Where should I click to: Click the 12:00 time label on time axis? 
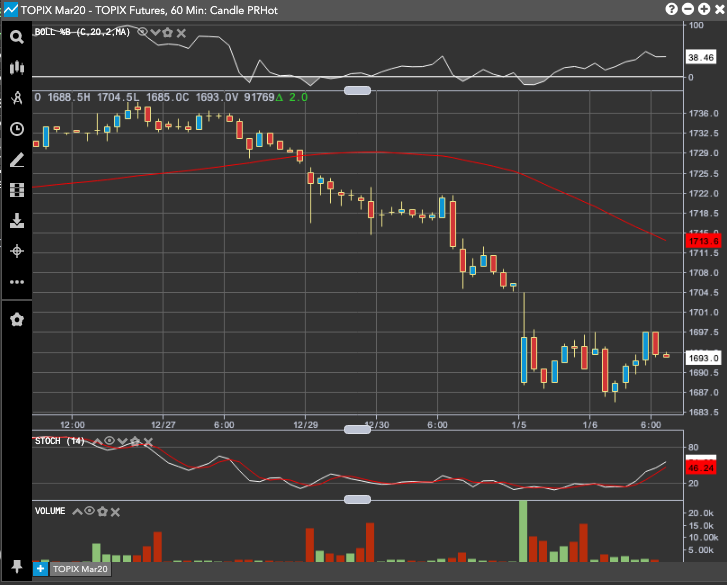[x=72, y=425]
